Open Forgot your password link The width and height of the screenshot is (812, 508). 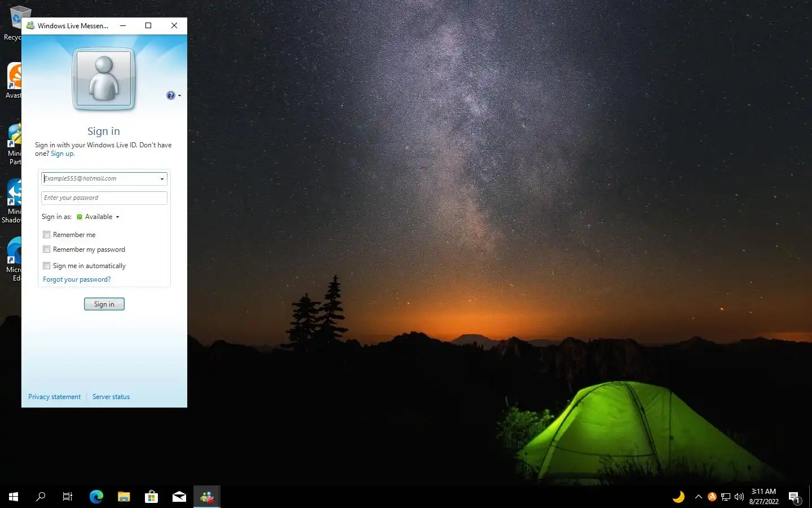pos(77,279)
